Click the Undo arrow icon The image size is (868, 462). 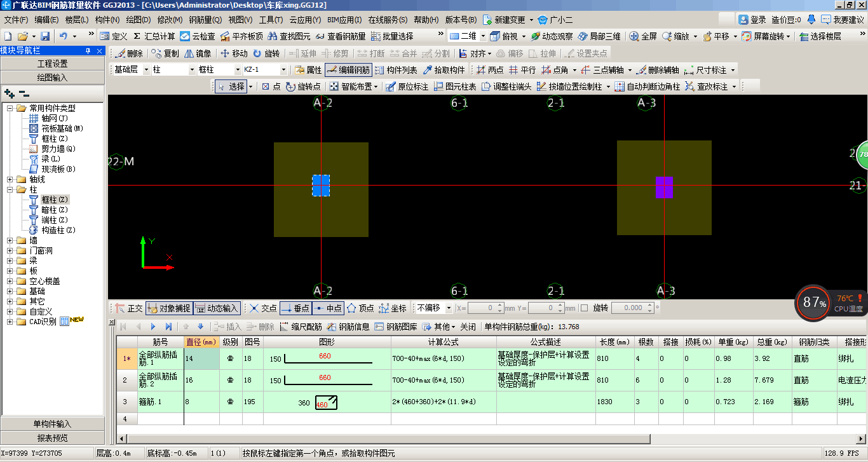click(x=64, y=36)
